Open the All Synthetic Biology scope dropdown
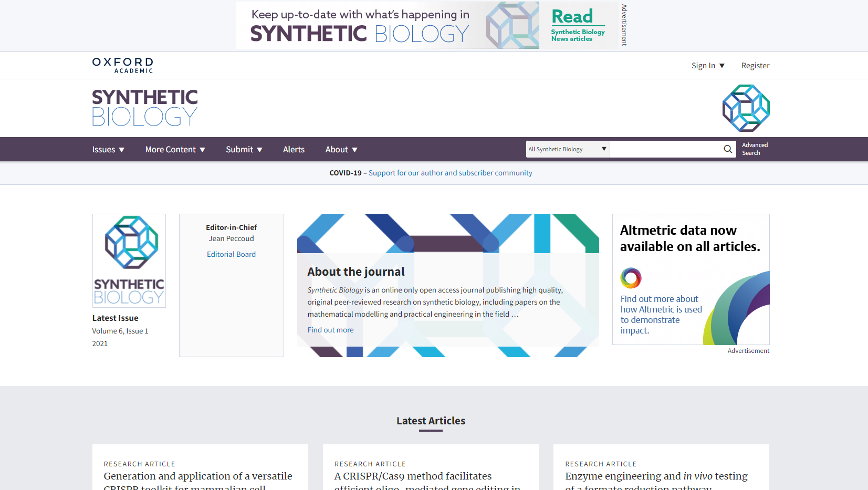Viewport: 868px width, 490px height. [568, 149]
